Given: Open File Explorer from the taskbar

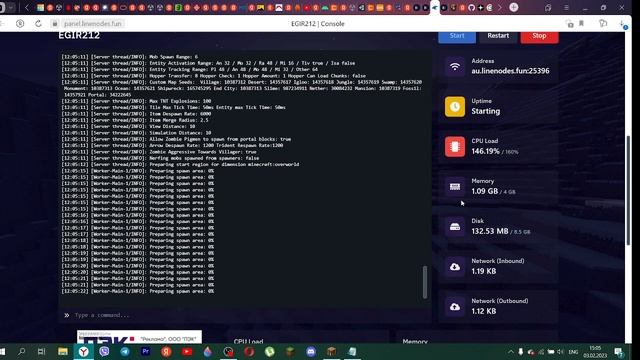Looking at the screenshot, I should (x=63, y=351).
